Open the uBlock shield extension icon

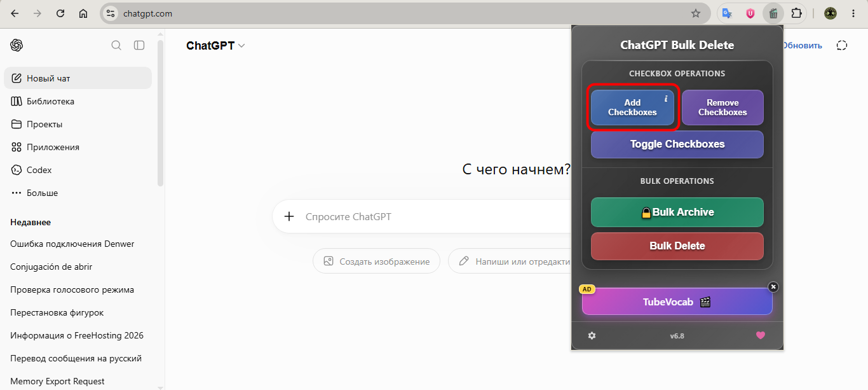[x=750, y=13]
